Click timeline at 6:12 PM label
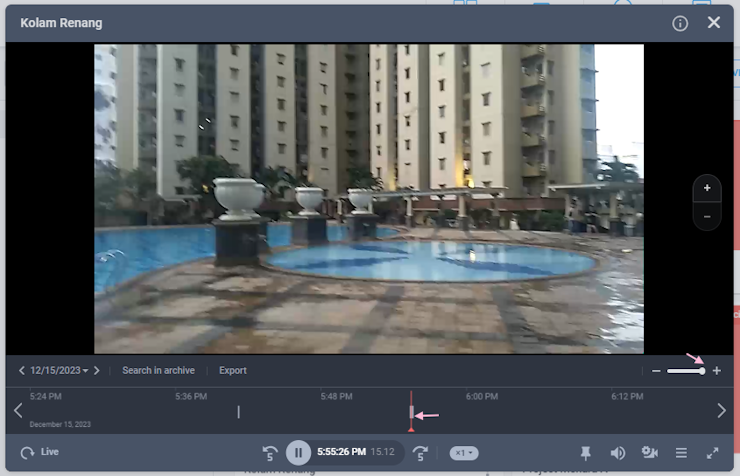Image resolution: width=740 pixels, height=476 pixels. point(627,397)
